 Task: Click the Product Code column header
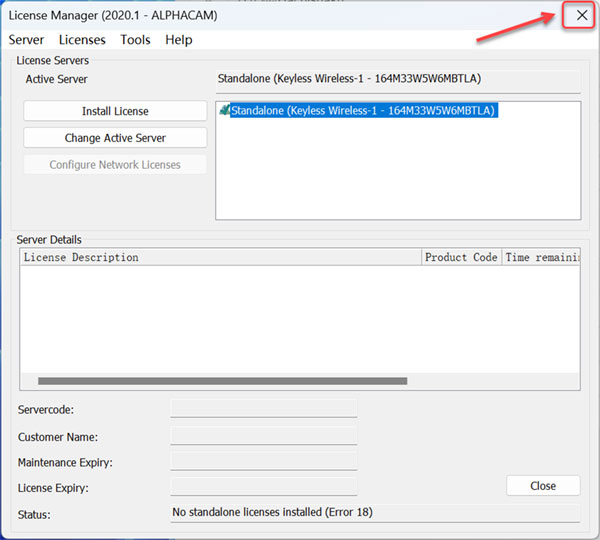click(461, 257)
